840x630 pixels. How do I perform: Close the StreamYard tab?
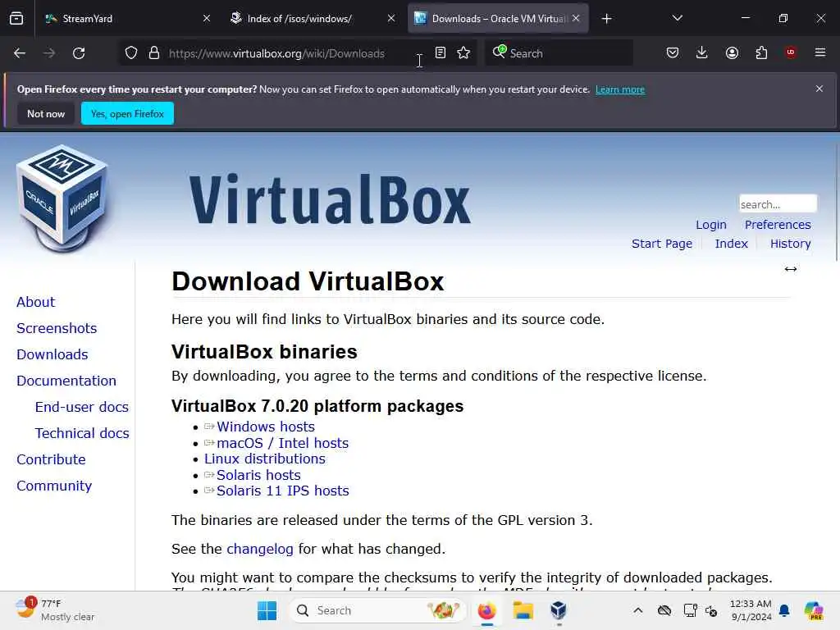tap(207, 19)
